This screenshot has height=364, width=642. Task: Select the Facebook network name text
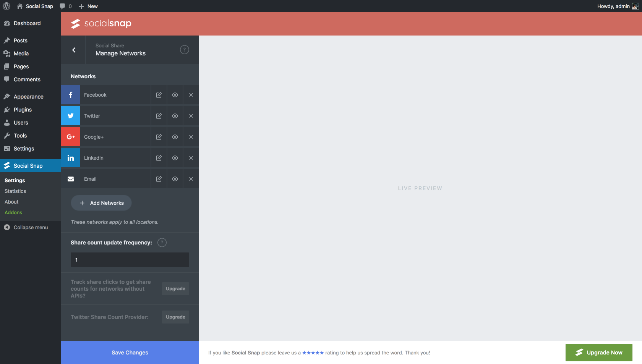click(95, 95)
